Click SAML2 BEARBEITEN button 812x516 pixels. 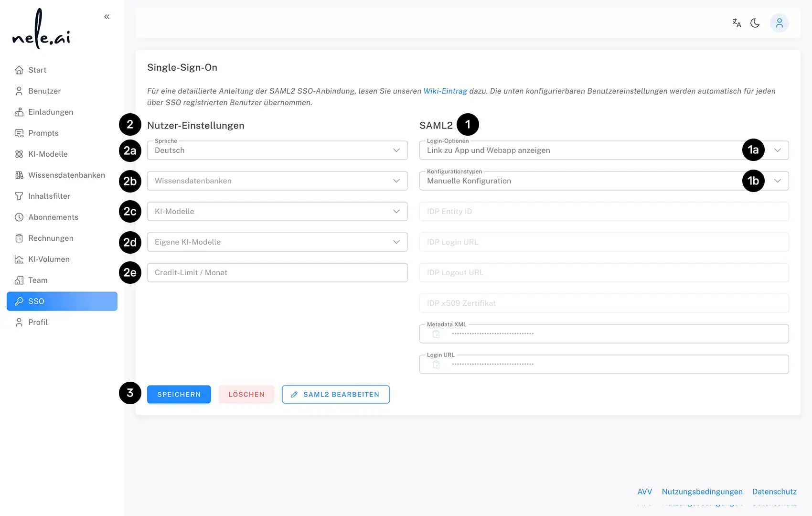point(336,395)
